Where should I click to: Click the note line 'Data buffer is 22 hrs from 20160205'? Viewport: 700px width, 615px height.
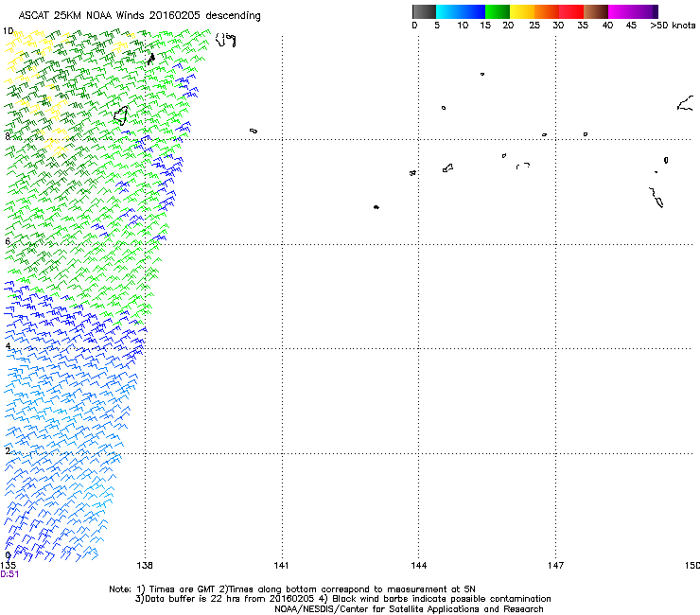[230, 599]
